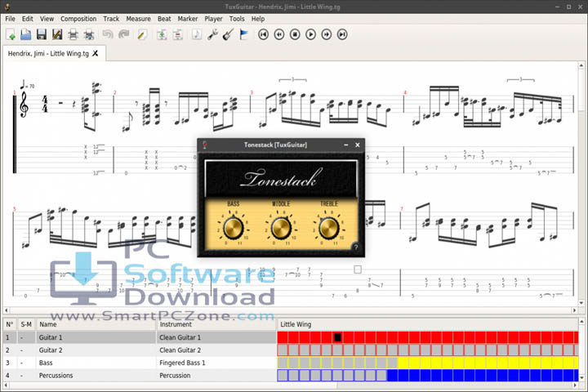Viewport: 588px width, 392px height.
Task: Open the Composition menu
Action: click(78, 19)
